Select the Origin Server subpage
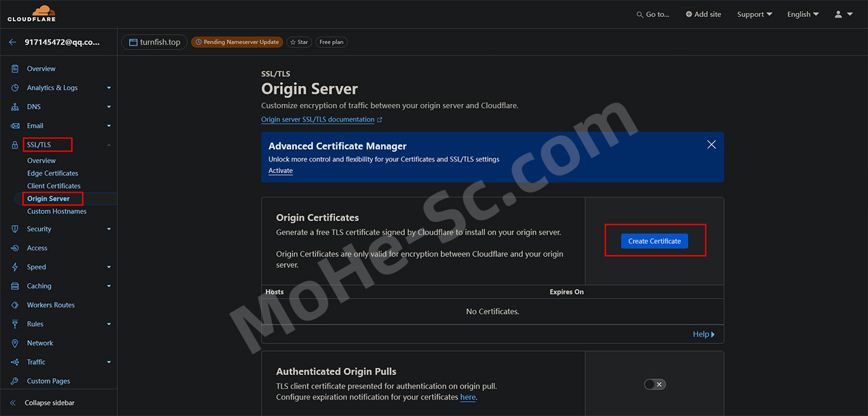 (x=48, y=199)
